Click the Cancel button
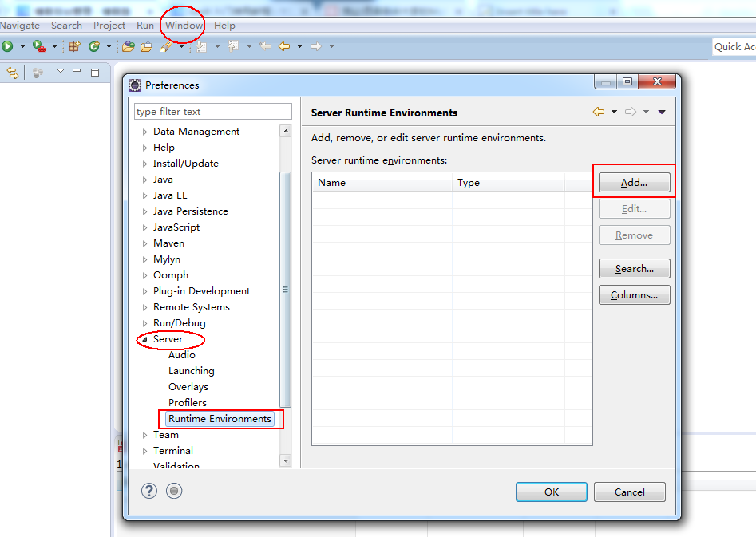 point(630,492)
